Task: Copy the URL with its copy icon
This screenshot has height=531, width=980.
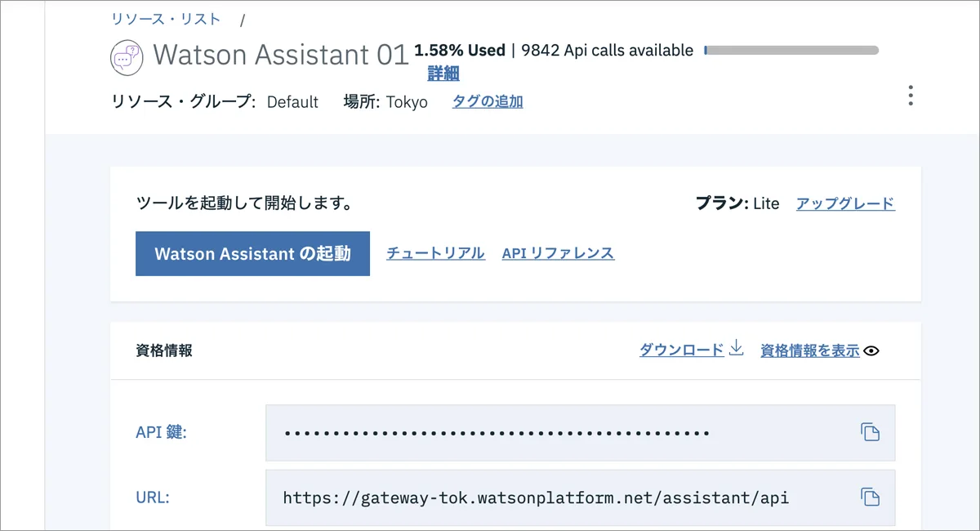Action: (x=870, y=497)
